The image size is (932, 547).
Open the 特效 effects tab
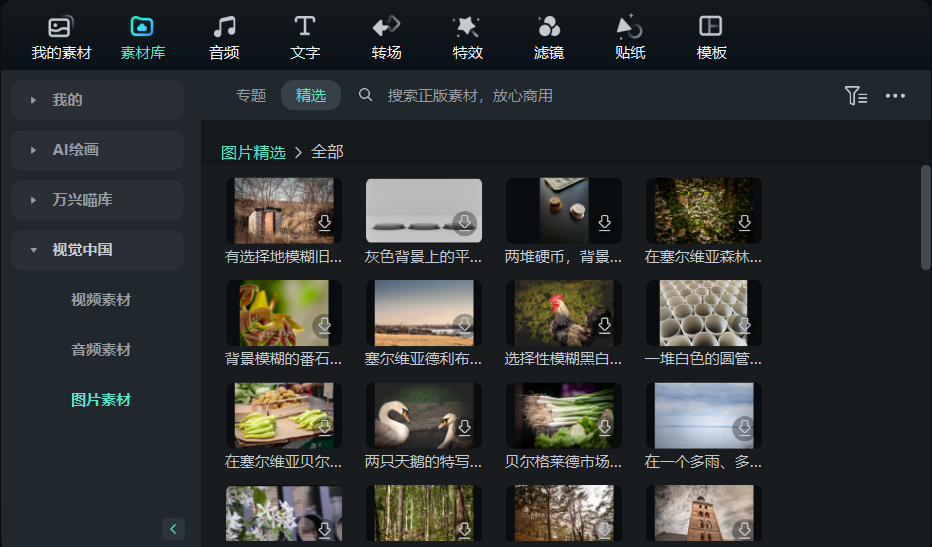pyautogui.click(x=467, y=38)
